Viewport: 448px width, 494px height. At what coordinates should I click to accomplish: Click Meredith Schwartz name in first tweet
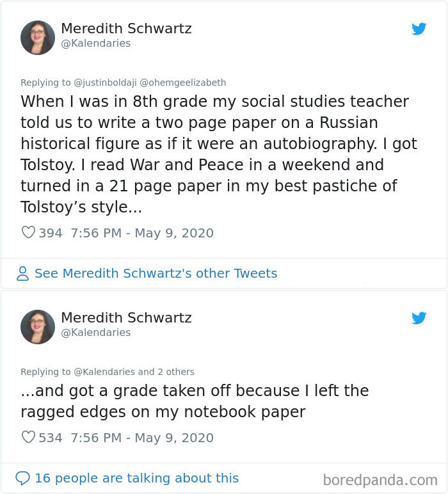(x=126, y=29)
